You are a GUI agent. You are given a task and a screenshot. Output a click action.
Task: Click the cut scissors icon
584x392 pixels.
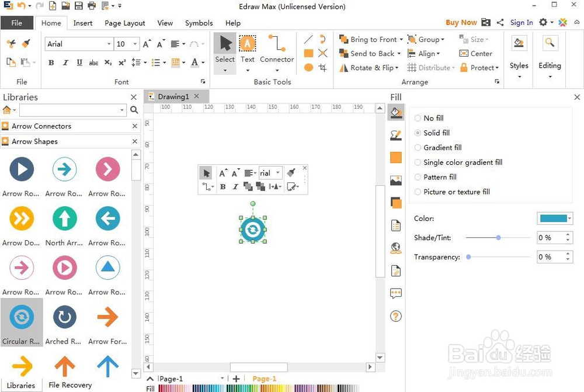(11, 43)
